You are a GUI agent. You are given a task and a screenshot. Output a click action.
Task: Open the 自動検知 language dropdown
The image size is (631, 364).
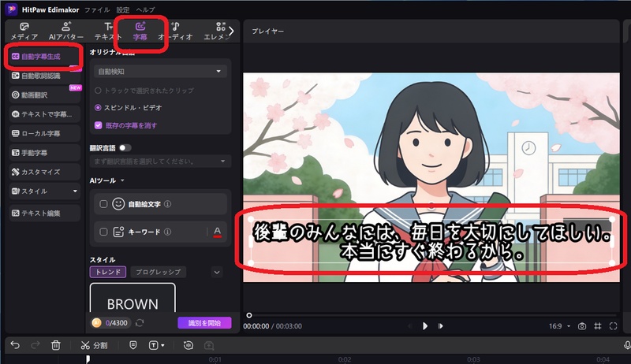[x=160, y=72]
